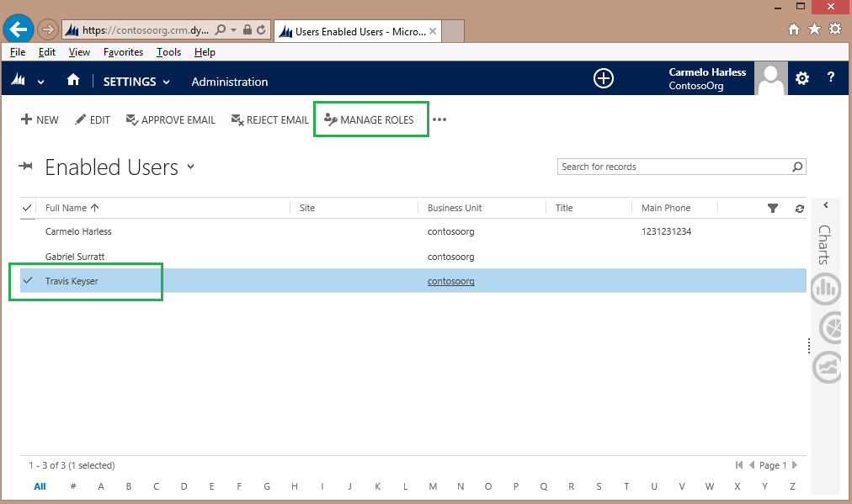
Task: Refresh the user list grid
Action: [x=799, y=208]
